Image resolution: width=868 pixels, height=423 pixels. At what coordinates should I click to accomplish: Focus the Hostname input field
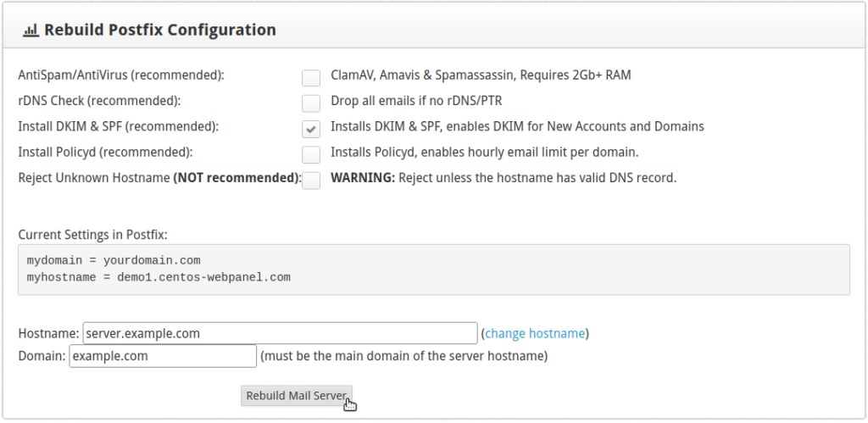(x=280, y=333)
